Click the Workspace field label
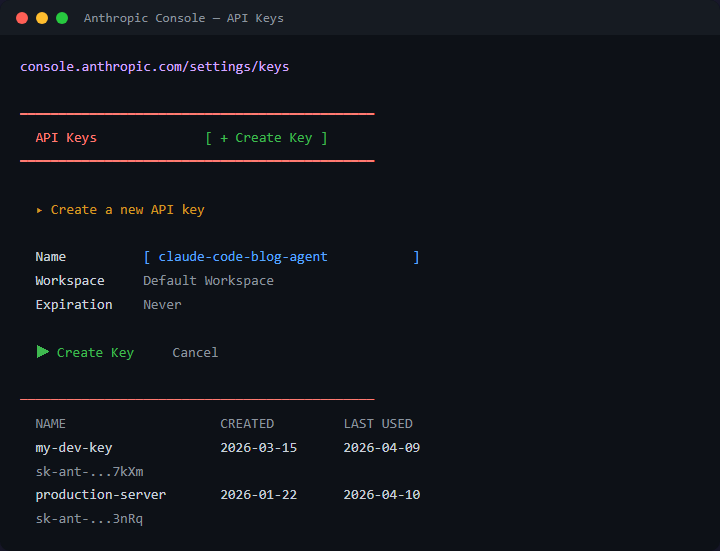Image resolution: width=720 pixels, height=551 pixels. point(70,281)
